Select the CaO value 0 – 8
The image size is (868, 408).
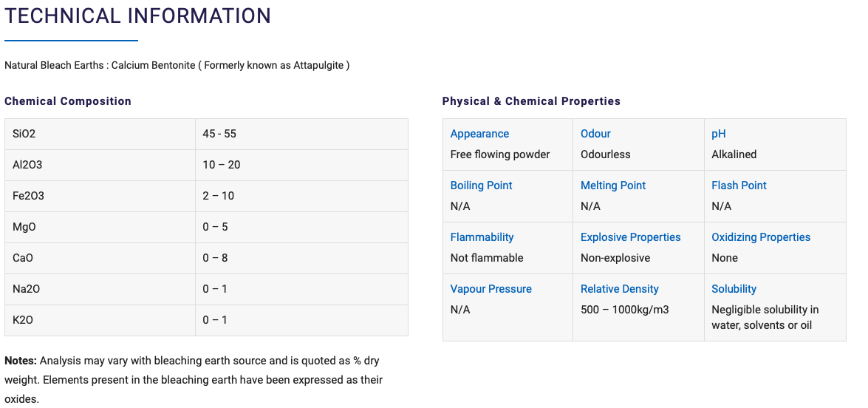click(x=215, y=258)
